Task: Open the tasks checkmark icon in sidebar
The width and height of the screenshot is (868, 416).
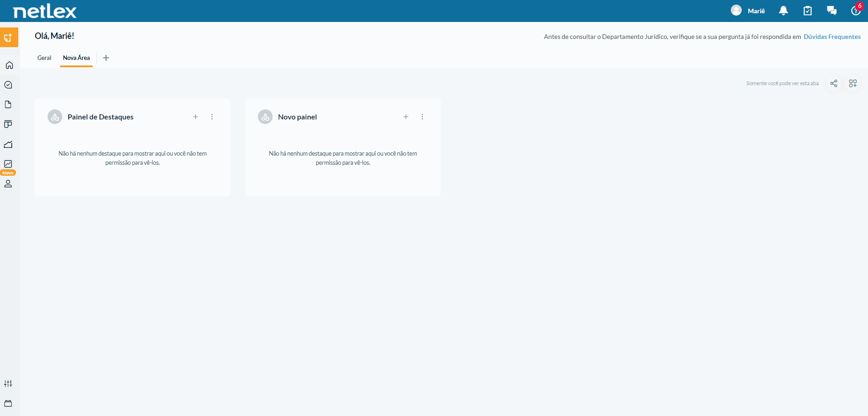Action: click(x=8, y=85)
